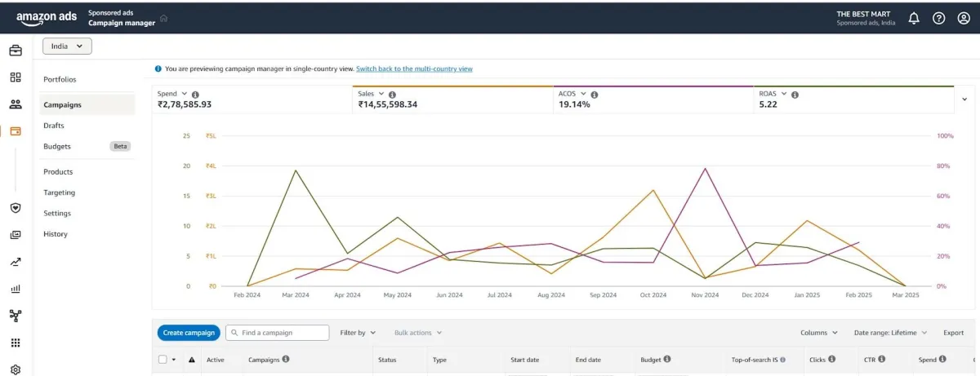Switch back to the multi-country view link
The width and height of the screenshot is (980, 376).
click(x=414, y=69)
